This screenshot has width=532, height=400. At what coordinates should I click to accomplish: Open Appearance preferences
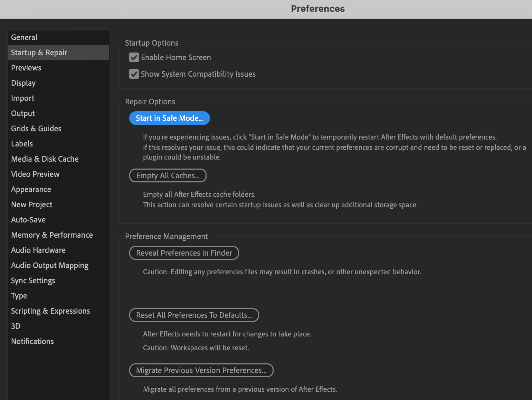31,189
